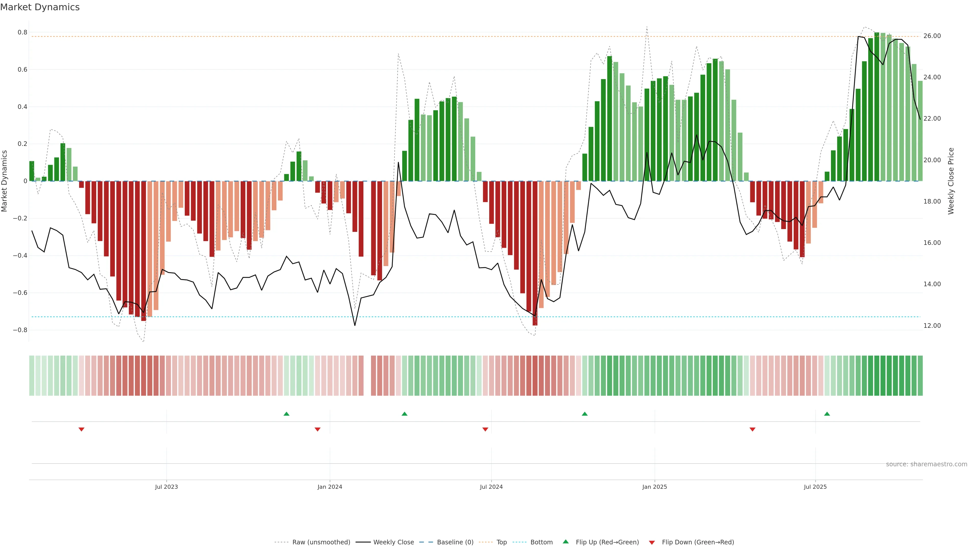Click the green Flip Up marker near Nov 2023
The height and width of the screenshot is (551, 980).
pyautogui.click(x=286, y=414)
